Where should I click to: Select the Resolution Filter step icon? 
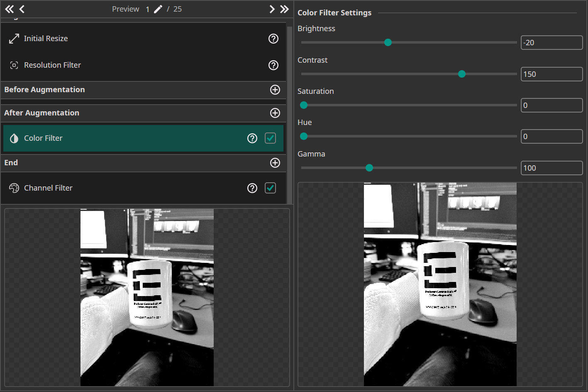coord(14,65)
